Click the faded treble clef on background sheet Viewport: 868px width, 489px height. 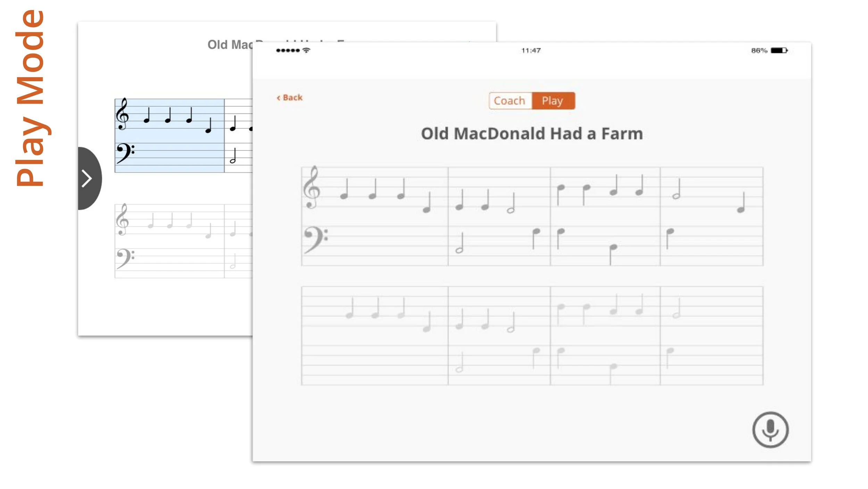(x=122, y=220)
